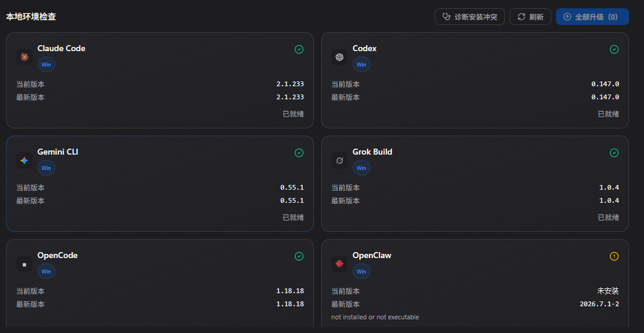
Task: Click OpenClaw's yellow warning status icon
Action: (614, 256)
